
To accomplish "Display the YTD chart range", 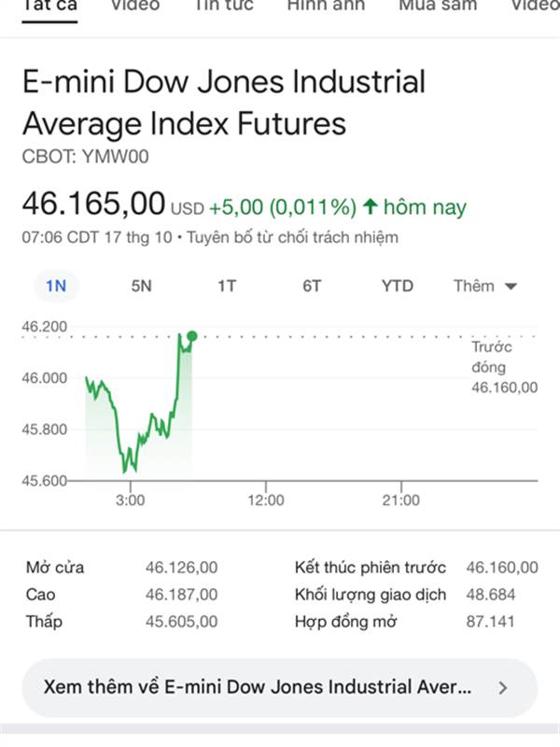I will tap(397, 286).
